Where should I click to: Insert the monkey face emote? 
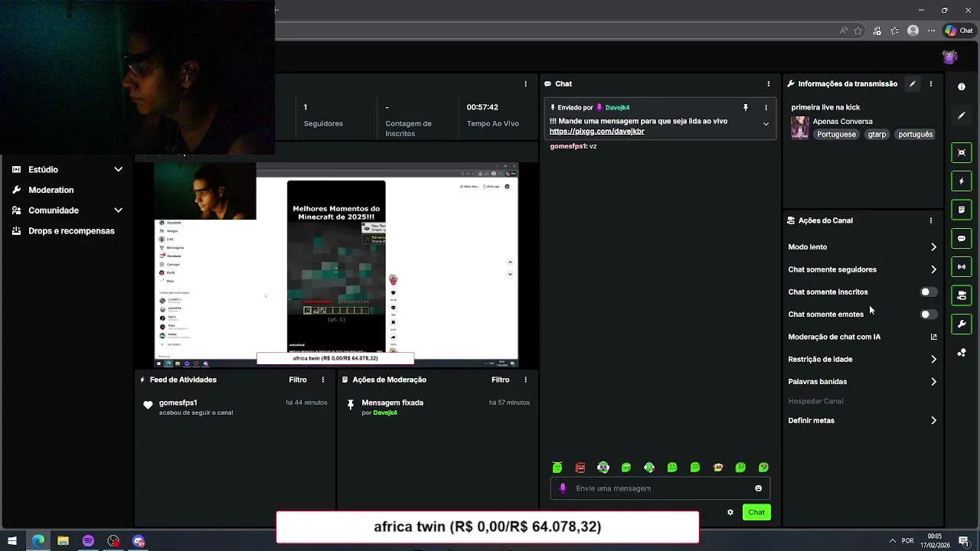point(717,468)
